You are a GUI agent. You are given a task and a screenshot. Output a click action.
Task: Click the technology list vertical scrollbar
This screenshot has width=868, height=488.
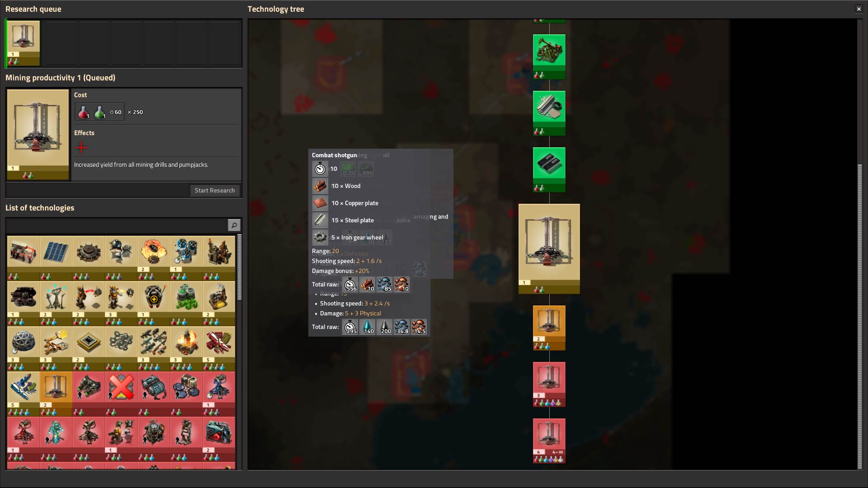point(239,267)
